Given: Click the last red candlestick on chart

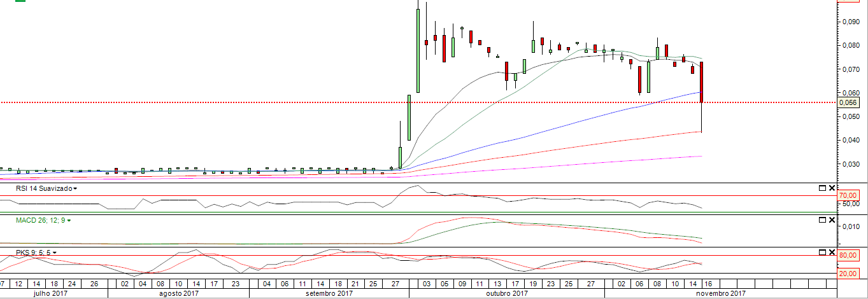Looking at the screenshot, I should pyautogui.click(x=701, y=82).
